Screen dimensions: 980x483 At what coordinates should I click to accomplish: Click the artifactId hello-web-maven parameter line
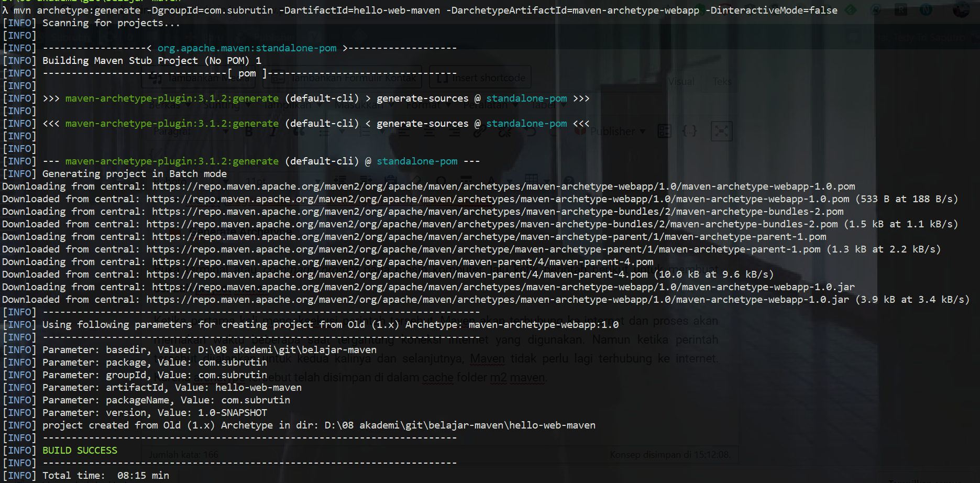pyautogui.click(x=172, y=388)
